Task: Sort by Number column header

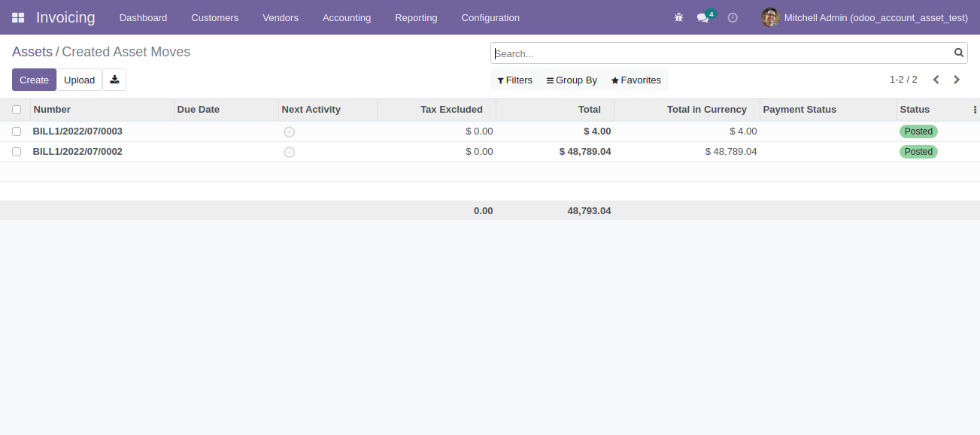Action: click(x=102, y=110)
